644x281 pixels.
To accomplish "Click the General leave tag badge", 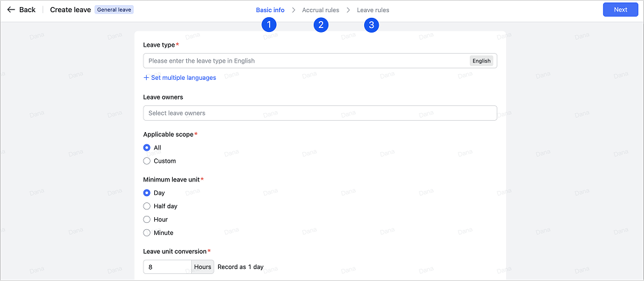I will pos(114,10).
